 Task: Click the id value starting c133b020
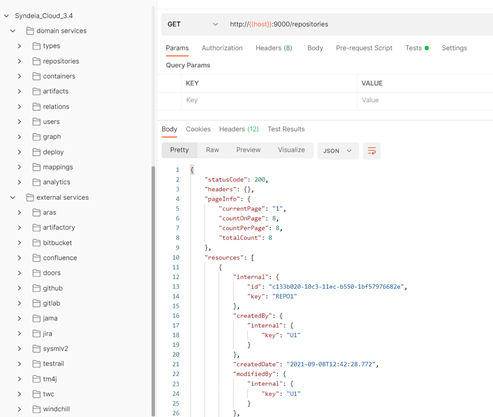[336, 287]
